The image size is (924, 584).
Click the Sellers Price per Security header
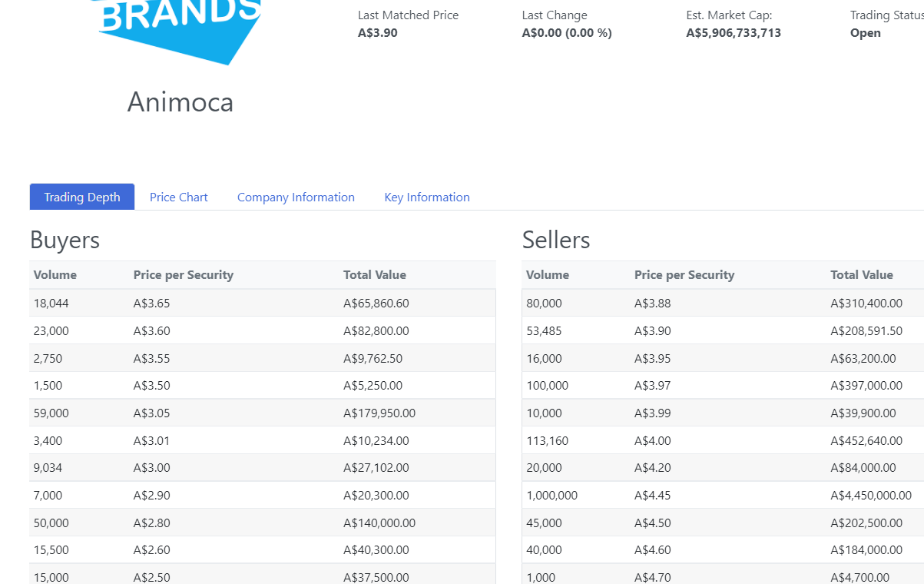[684, 275]
